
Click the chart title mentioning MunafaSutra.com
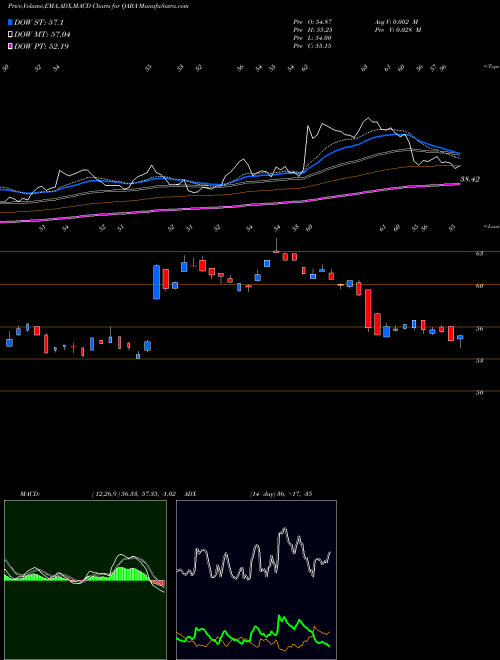pos(98,6)
